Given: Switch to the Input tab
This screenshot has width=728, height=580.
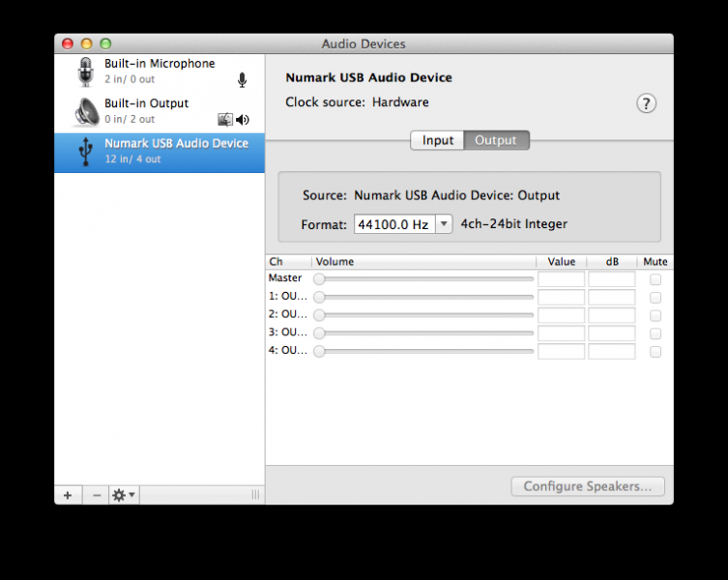Looking at the screenshot, I should coord(437,140).
